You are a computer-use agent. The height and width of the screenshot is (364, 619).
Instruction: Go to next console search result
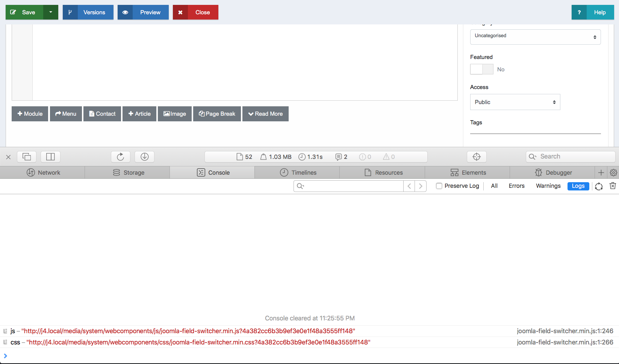pyautogui.click(x=421, y=186)
